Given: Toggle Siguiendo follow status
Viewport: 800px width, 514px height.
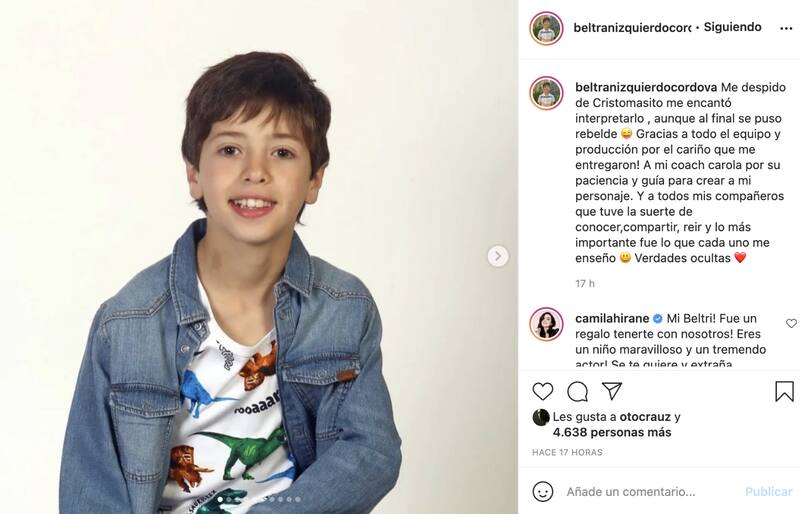Looking at the screenshot, I should click(732, 27).
